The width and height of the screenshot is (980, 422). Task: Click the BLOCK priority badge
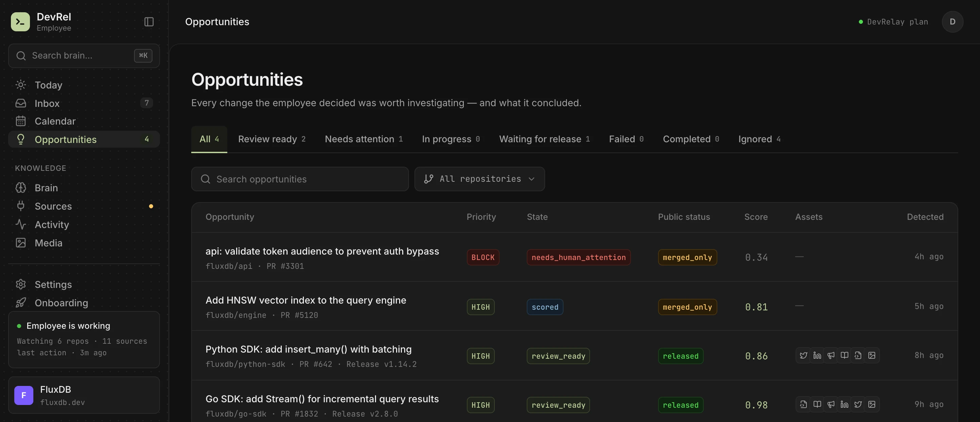point(483,257)
